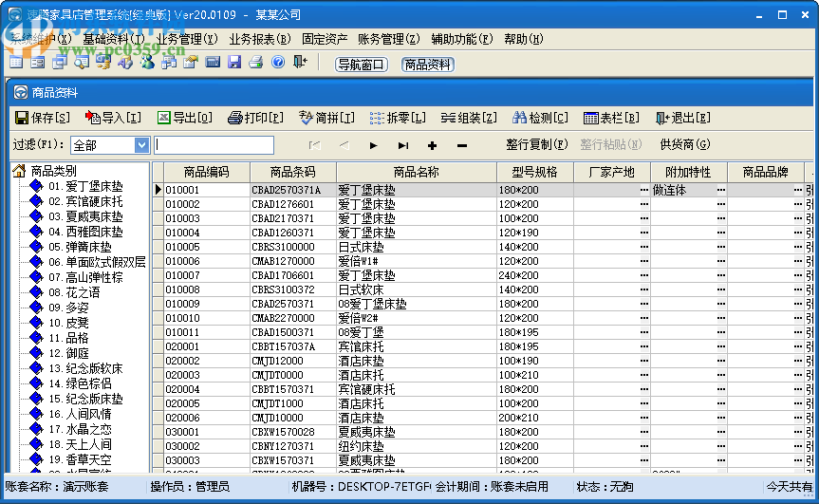Select category 08.花之语 in tree
The width and height of the screenshot is (819, 504).
74,292
